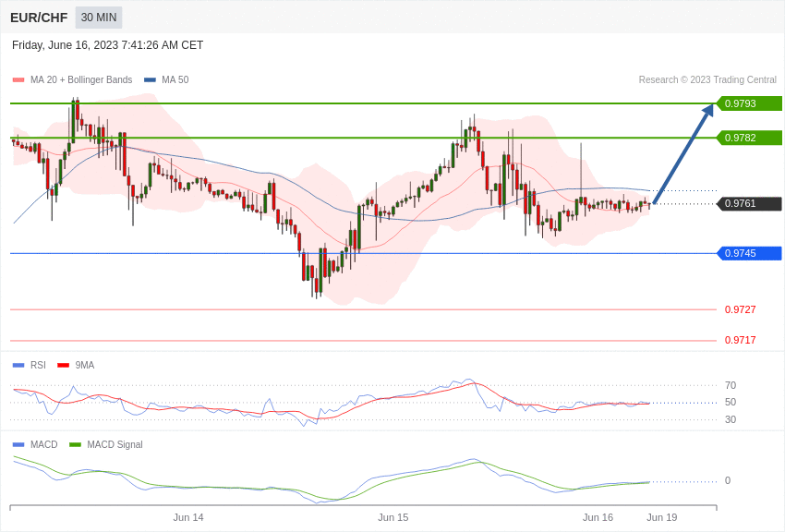Click the red 9MA legend swatch

click(63, 366)
